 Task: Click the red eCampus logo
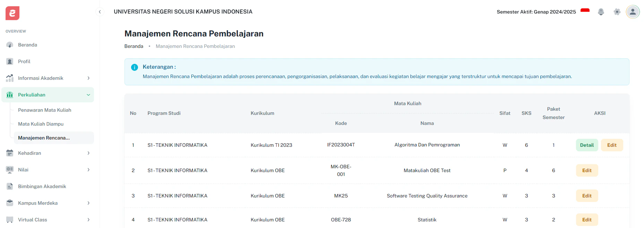[12, 13]
